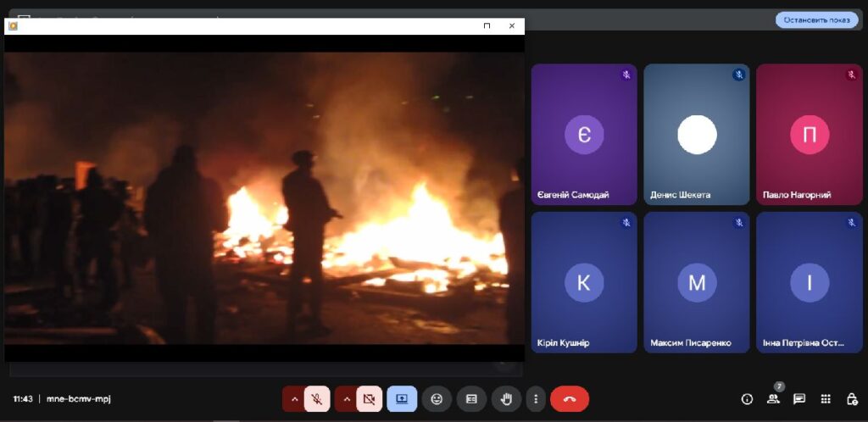Turn on the camera
Image resolution: width=868 pixels, height=422 pixels.
pos(369,398)
